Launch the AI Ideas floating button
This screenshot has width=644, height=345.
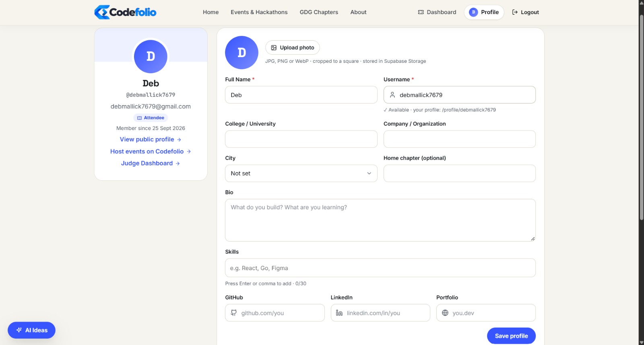[31, 330]
